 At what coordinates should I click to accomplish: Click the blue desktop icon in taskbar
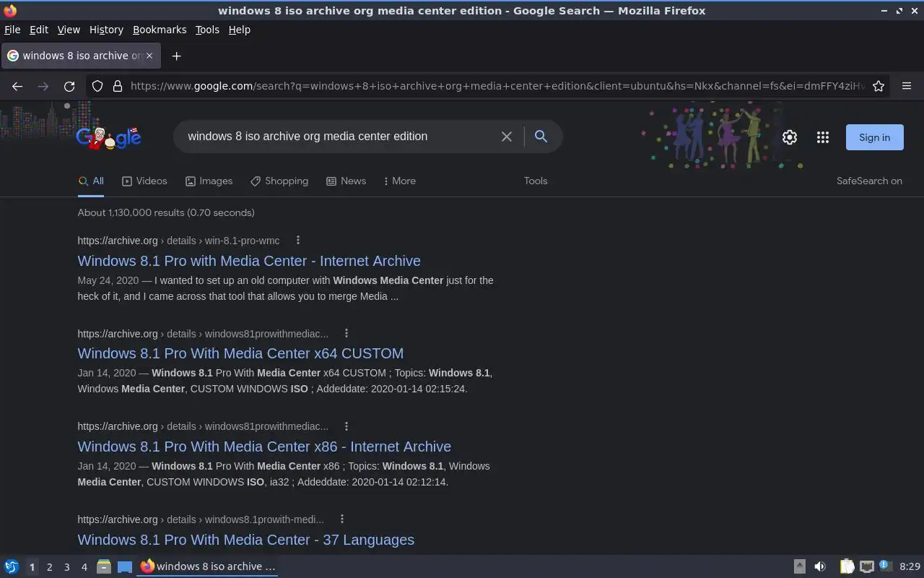[125, 566]
